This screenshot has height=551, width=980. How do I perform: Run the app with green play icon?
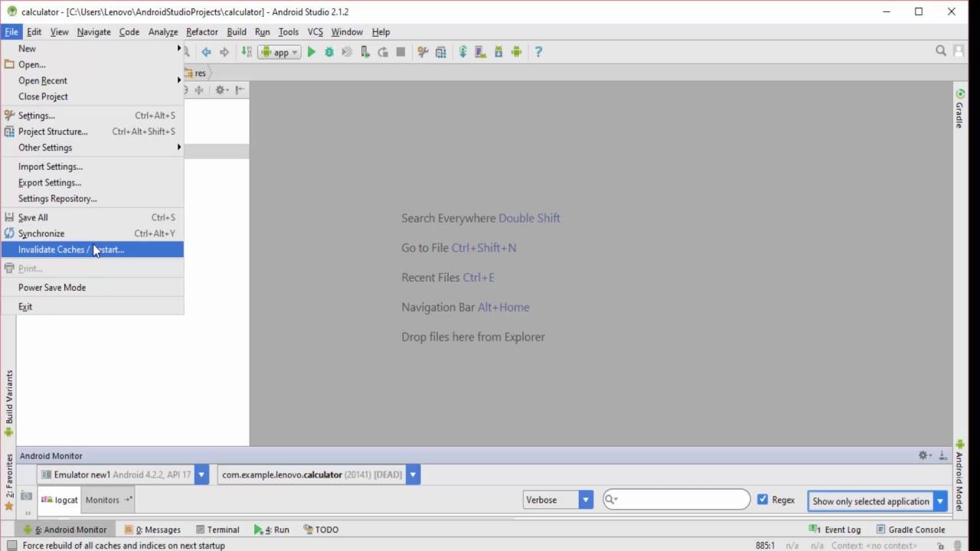(x=311, y=52)
